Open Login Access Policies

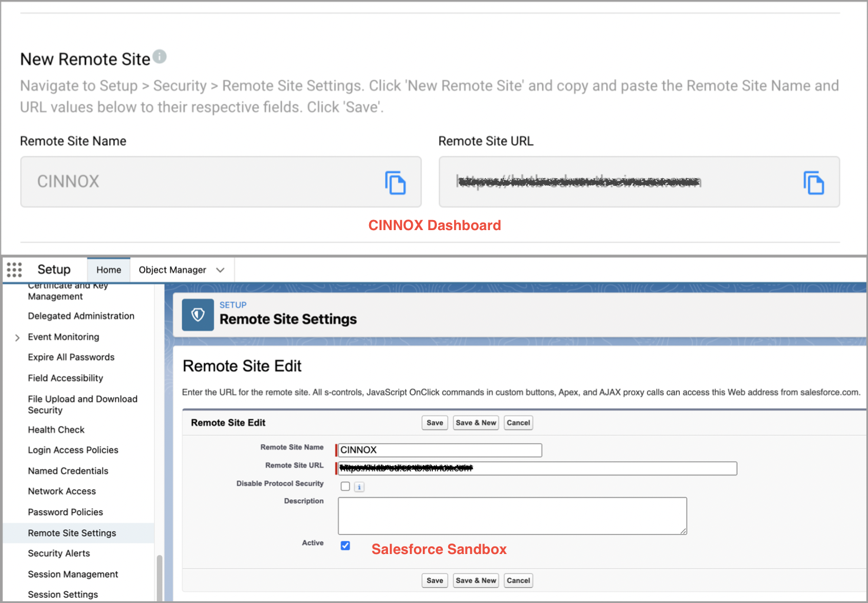click(73, 450)
